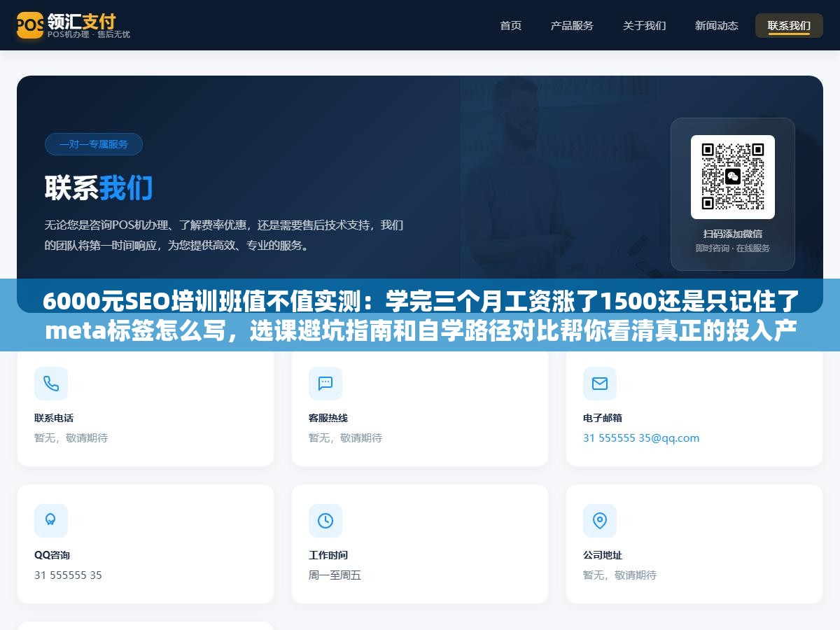Viewport: 840px width, 630px height.
Task: Click the 公司地址 label text
Action: 603,555
